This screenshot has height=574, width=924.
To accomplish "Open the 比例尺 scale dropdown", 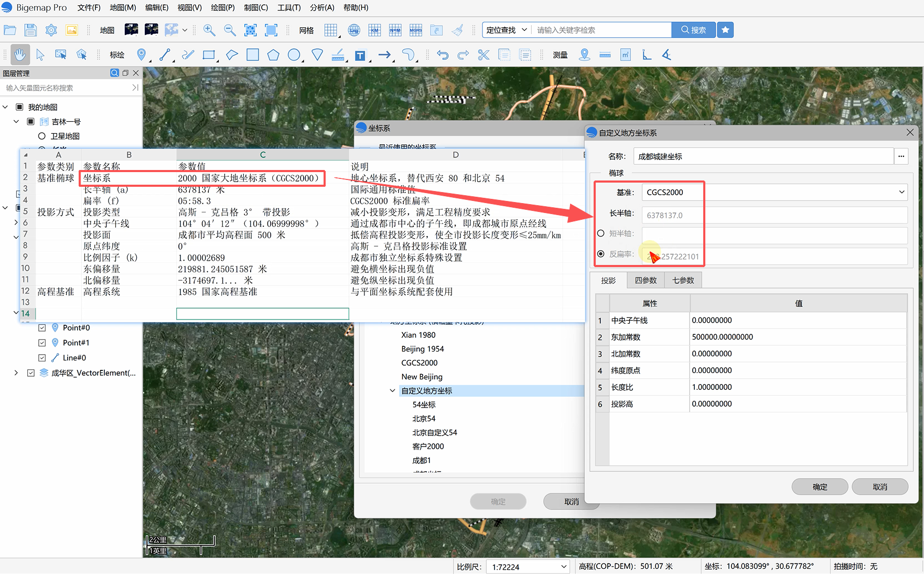I will tap(529, 567).
